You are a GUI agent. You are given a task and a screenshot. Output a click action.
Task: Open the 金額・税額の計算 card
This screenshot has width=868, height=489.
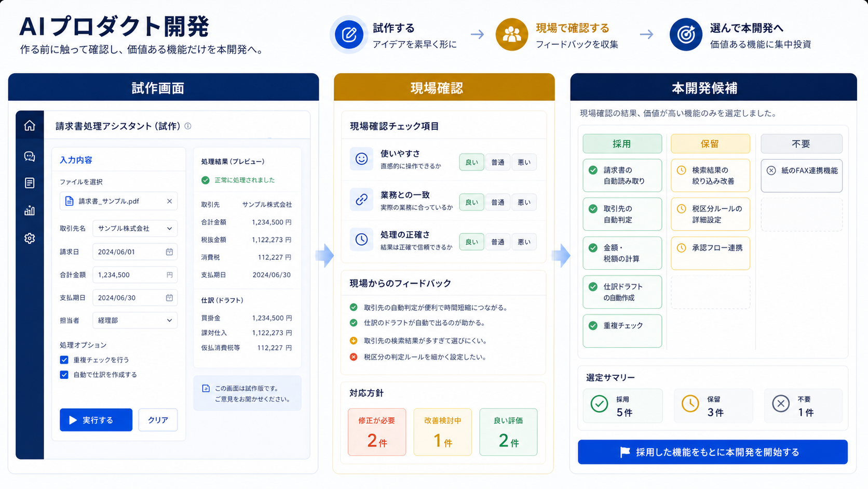coord(622,253)
